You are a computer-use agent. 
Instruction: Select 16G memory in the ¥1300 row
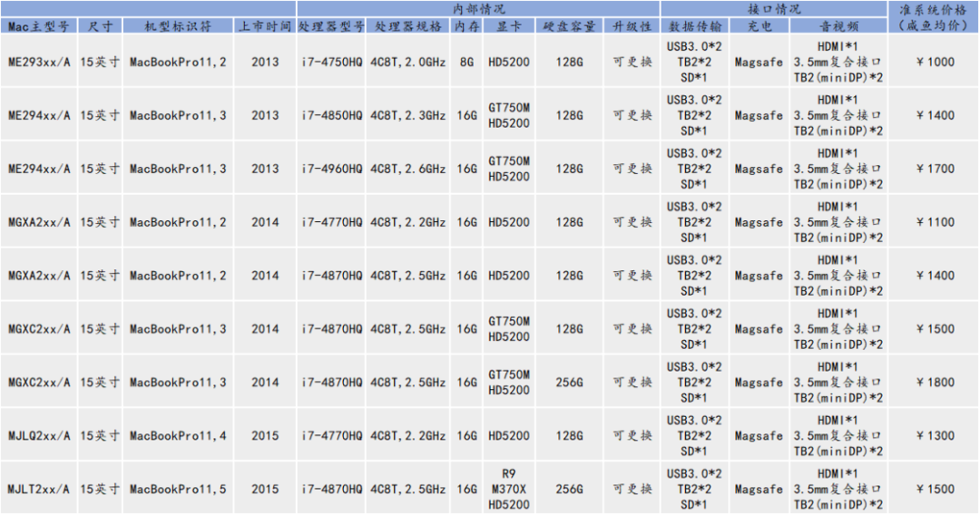click(467, 436)
